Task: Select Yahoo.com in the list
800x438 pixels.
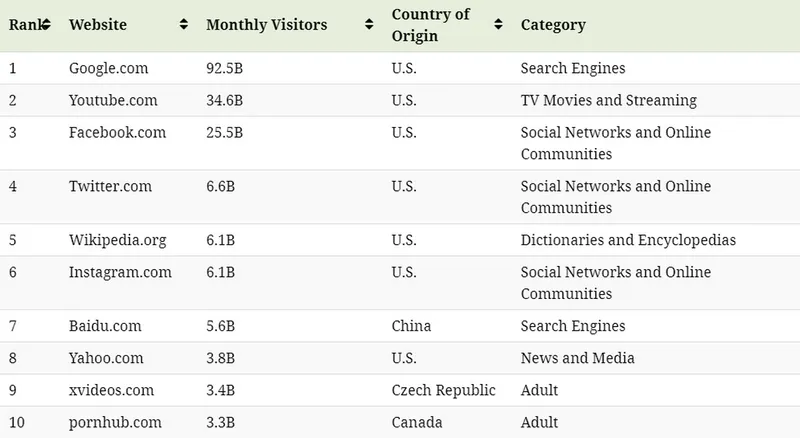Action: 106,358
